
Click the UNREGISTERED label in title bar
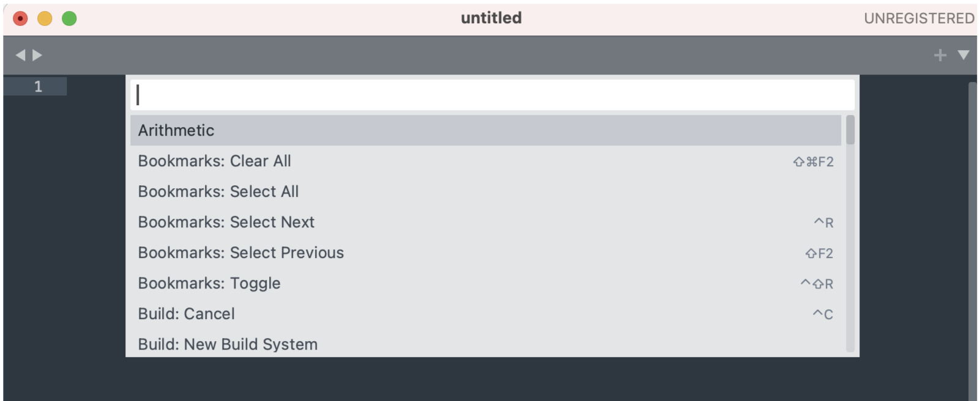[919, 18]
